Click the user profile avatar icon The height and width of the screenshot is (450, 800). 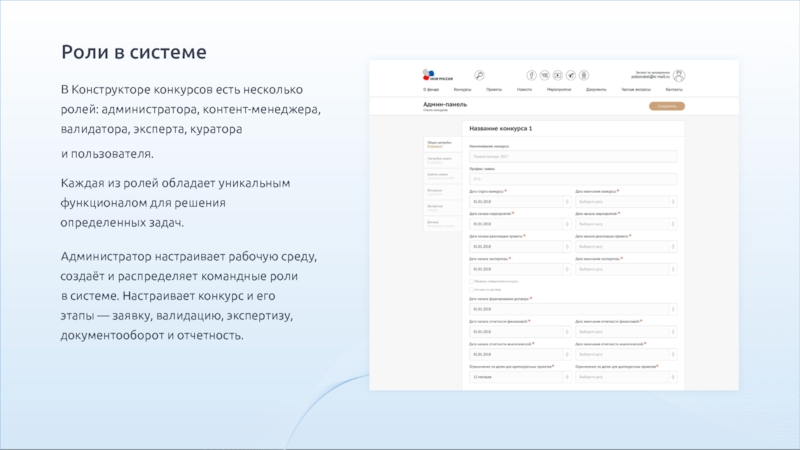(679, 75)
